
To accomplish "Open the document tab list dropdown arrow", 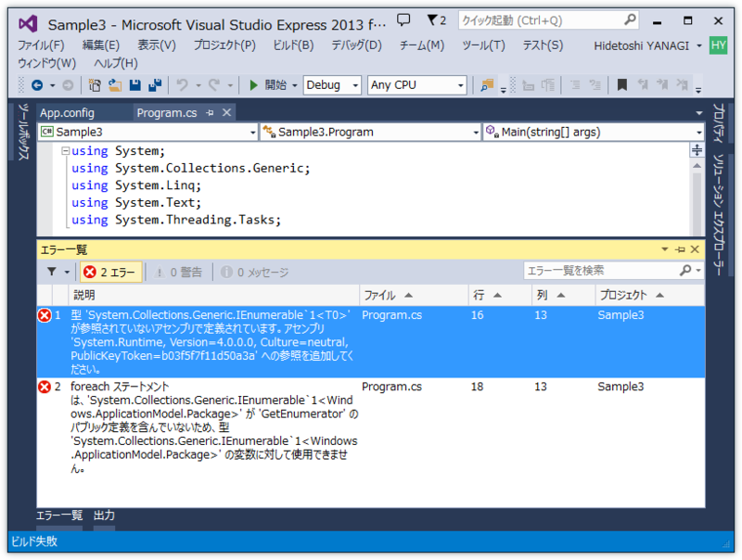I will 699,113.
